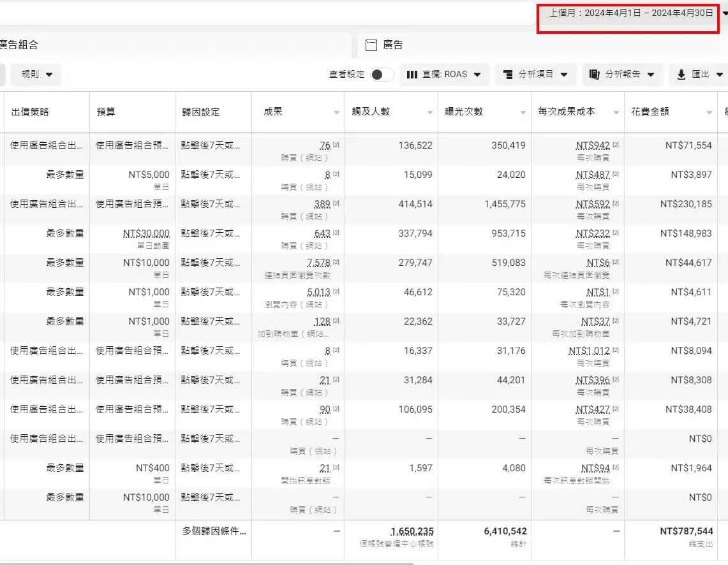Open the 分析項目 breakdown dropdown

pyautogui.click(x=536, y=74)
